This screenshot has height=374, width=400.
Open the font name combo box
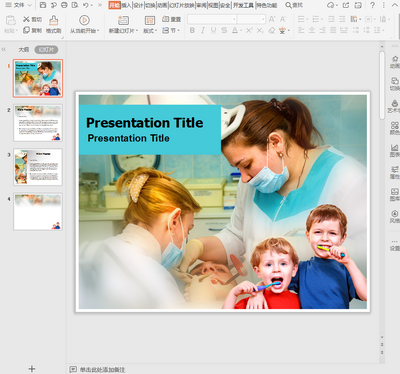click(212, 19)
